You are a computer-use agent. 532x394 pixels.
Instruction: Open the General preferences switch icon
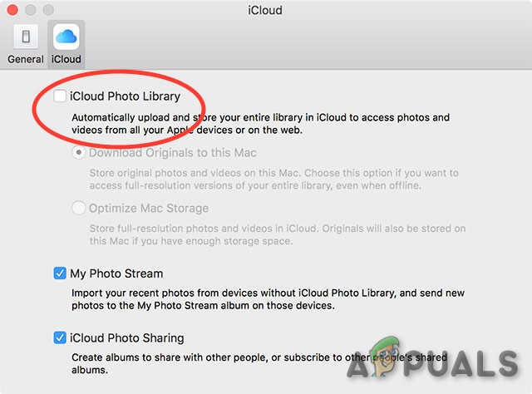[26, 37]
